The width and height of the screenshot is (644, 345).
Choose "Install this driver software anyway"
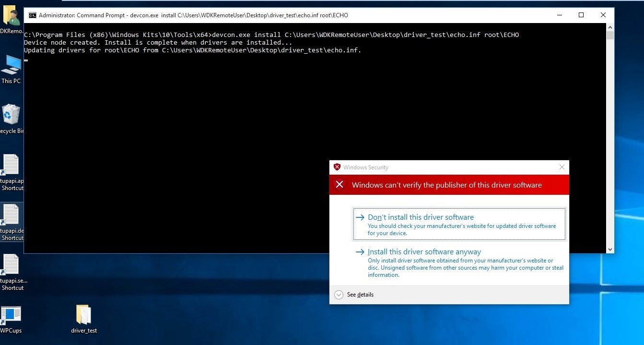[424, 252]
